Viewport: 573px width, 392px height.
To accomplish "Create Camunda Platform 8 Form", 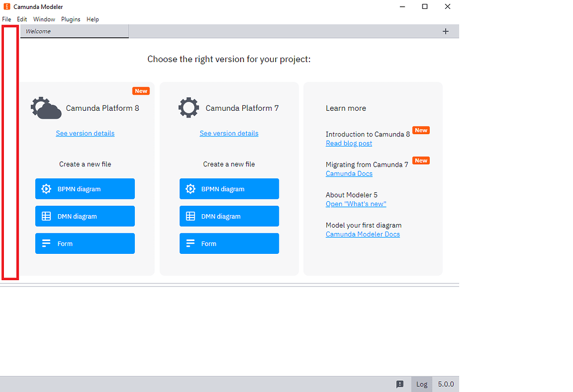I will tap(85, 244).
